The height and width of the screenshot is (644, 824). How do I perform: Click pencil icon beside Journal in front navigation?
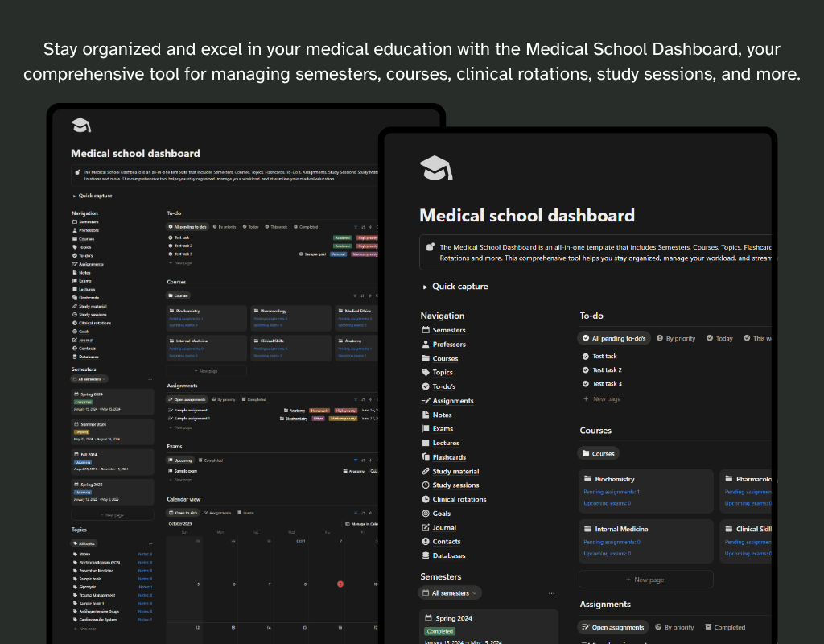click(x=426, y=527)
